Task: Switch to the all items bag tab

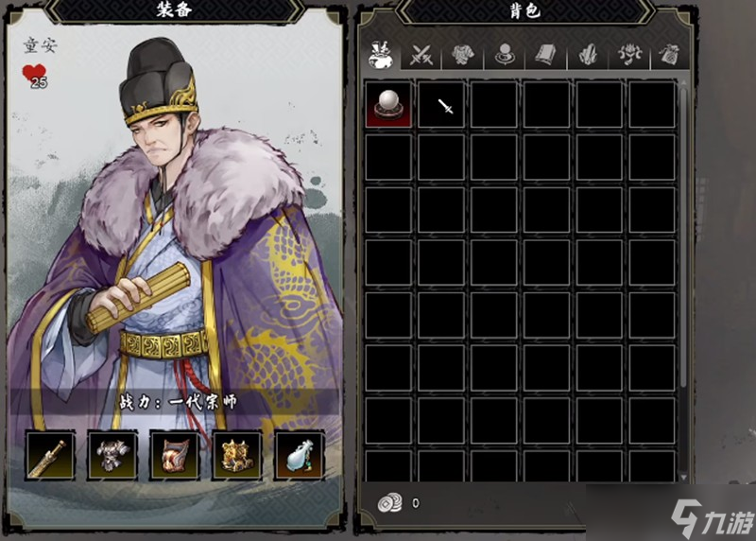Action: (x=381, y=55)
